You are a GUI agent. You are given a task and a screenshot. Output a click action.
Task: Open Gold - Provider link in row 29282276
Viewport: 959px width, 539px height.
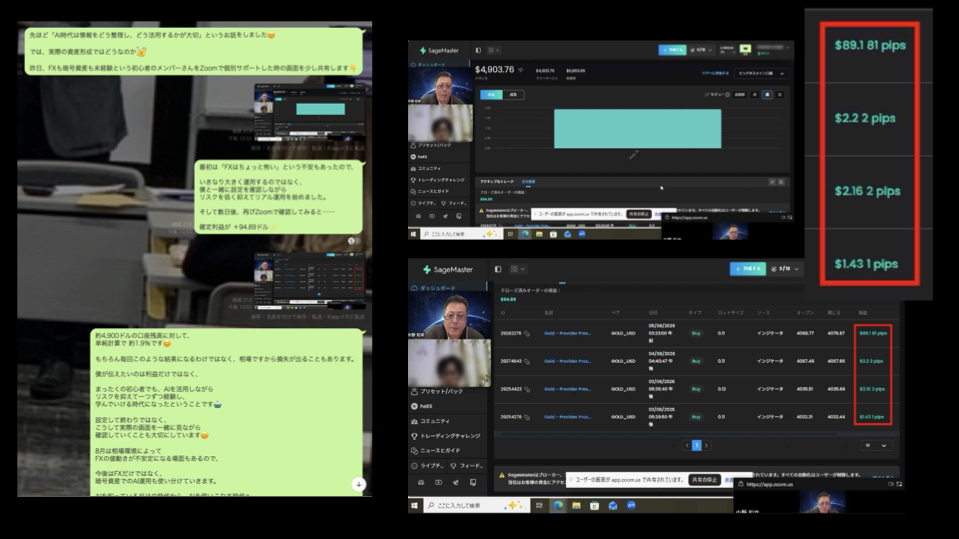568,333
